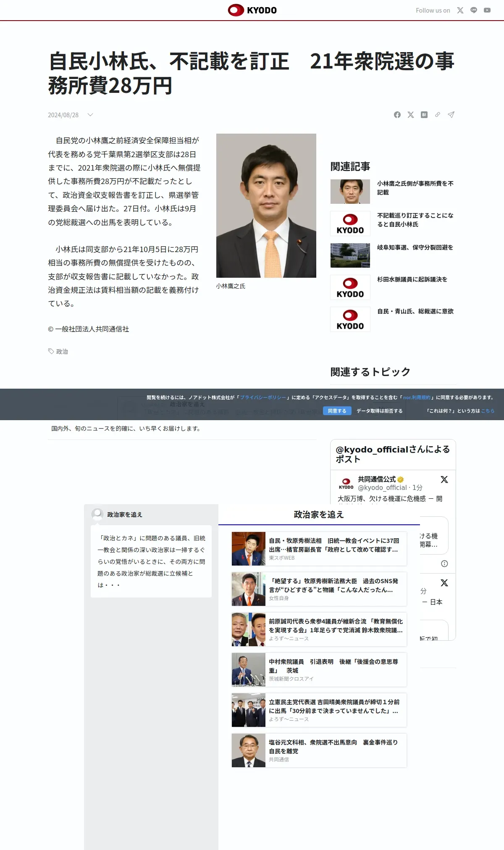Screen dimensions: 504x850
Task: Open the 塩谷元文科相 news card
Action: click(319, 750)
